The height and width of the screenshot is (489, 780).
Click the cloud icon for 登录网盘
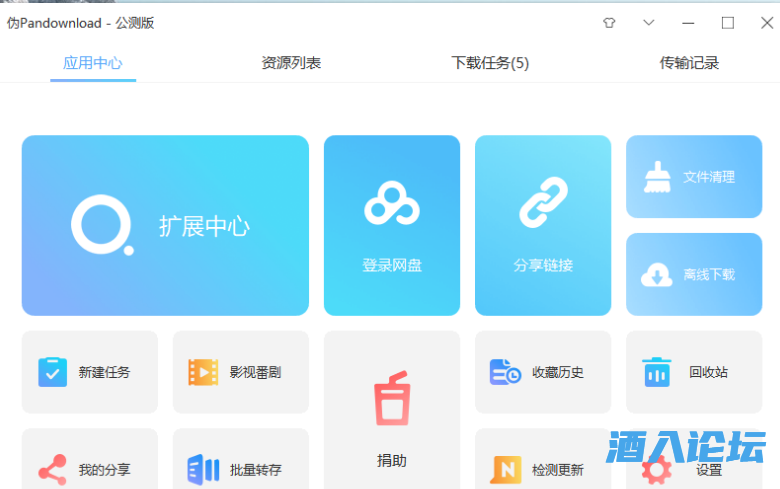(x=392, y=203)
